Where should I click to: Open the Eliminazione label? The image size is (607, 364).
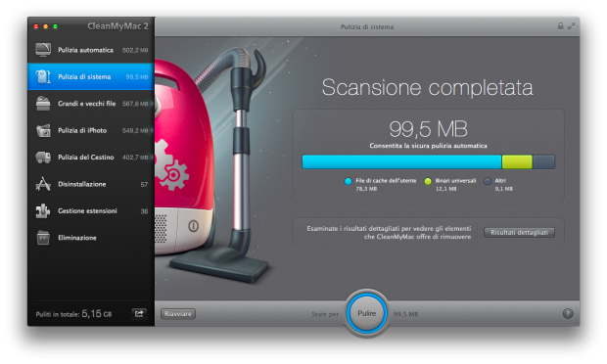coord(77,238)
